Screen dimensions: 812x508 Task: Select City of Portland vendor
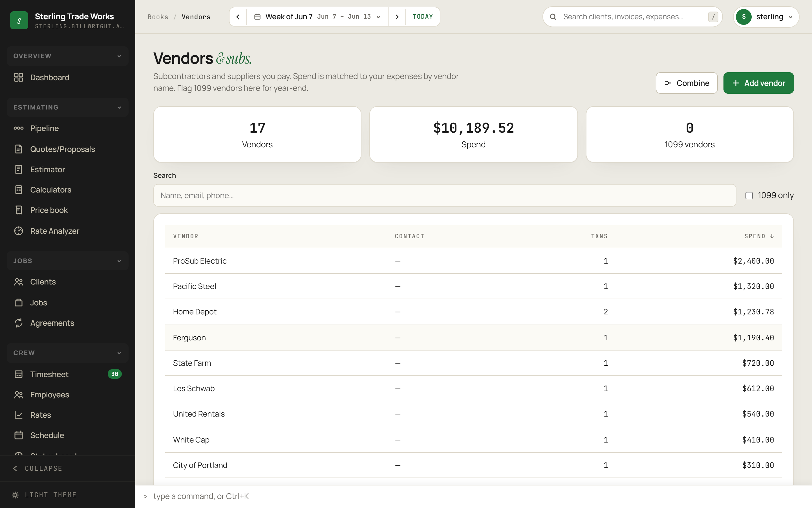[x=473, y=465]
